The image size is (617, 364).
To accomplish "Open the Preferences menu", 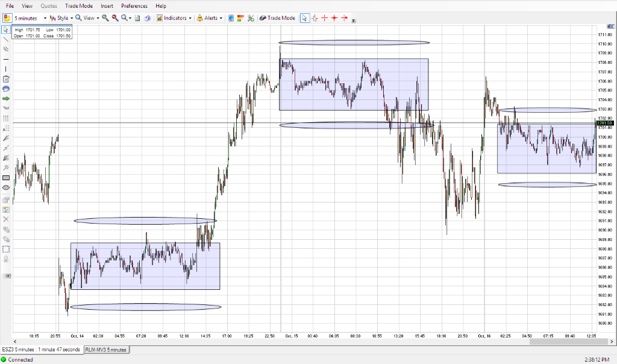I will [134, 6].
